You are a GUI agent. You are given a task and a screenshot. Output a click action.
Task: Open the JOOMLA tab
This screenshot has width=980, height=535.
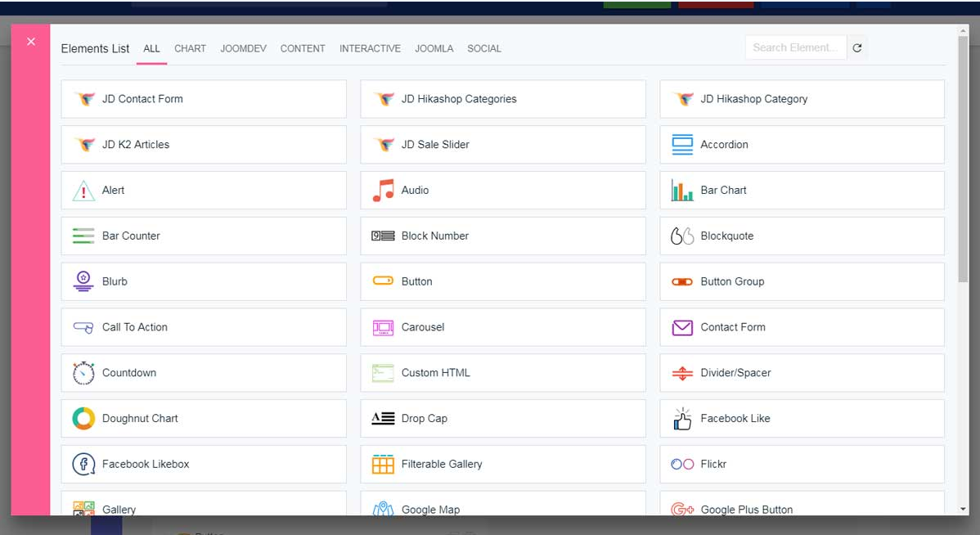pyautogui.click(x=434, y=49)
